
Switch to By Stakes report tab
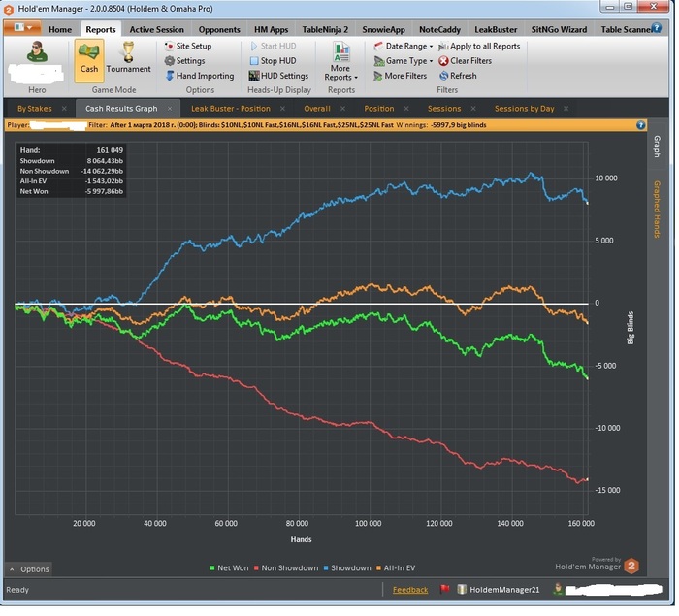point(35,109)
